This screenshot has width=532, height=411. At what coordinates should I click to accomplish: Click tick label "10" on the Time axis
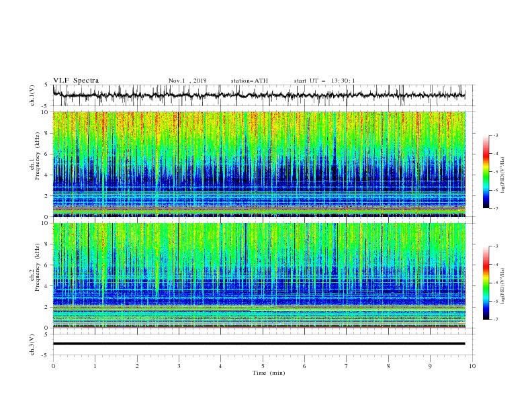coord(472,366)
